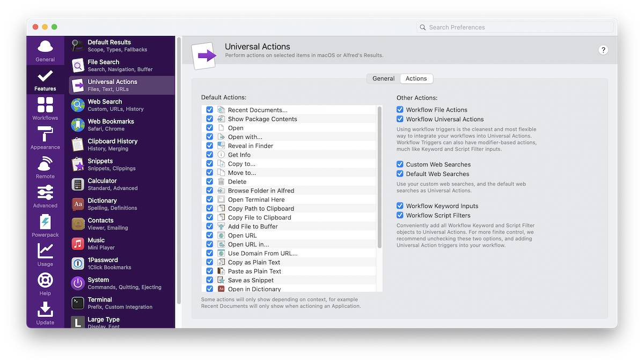Disable Workflow Script Filters
644x363 pixels.
pos(400,215)
